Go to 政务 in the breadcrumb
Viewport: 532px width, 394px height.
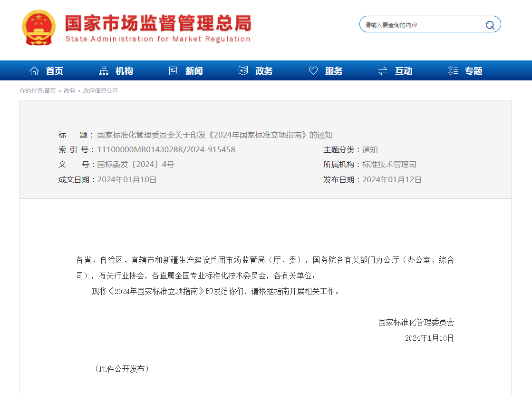(x=69, y=91)
